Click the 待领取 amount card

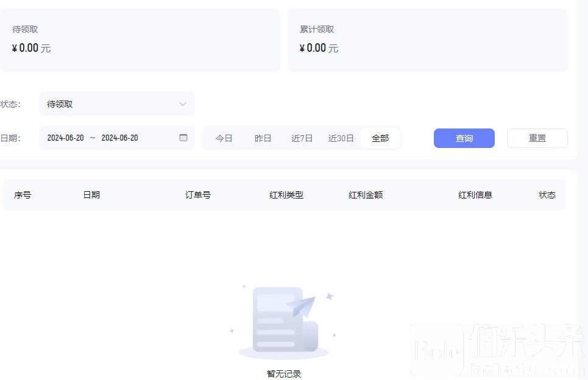coord(140,40)
